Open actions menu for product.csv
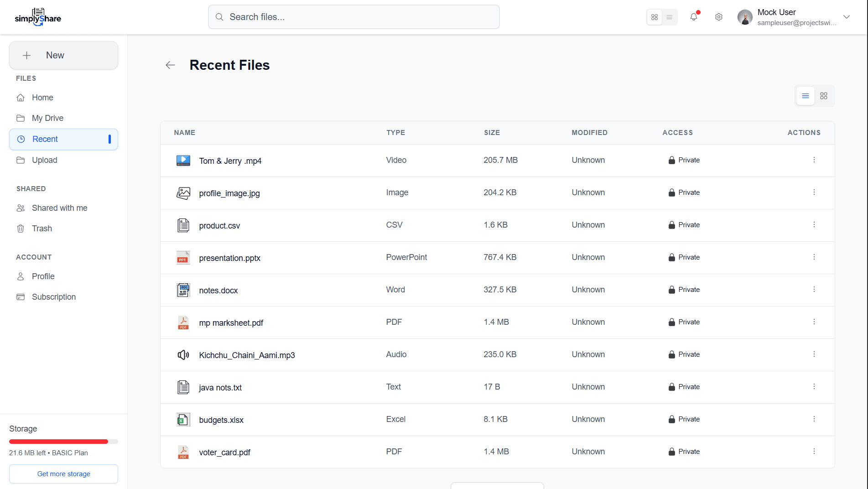Image resolution: width=868 pixels, height=489 pixels. (814, 225)
